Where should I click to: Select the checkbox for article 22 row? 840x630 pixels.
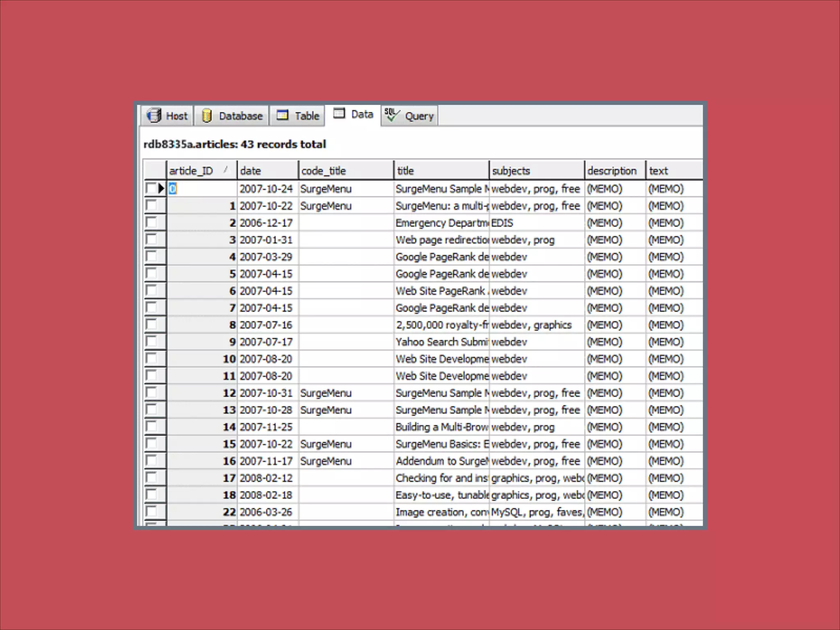pos(151,511)
